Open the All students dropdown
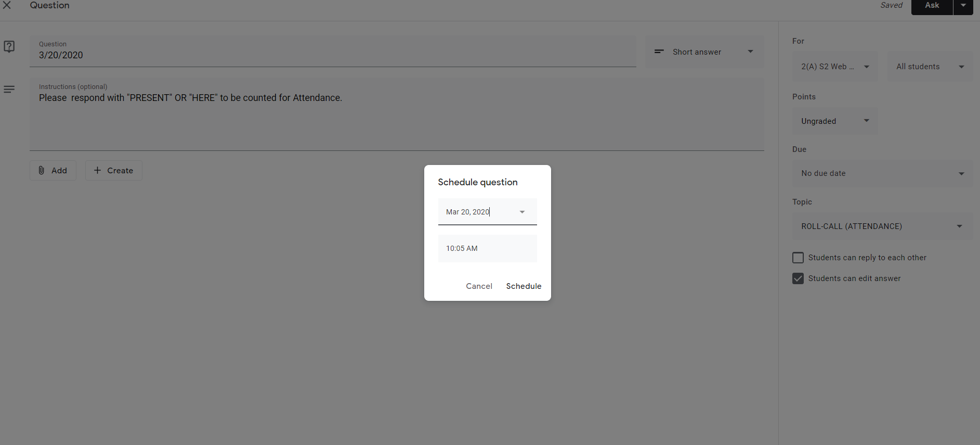 tap(930, 67)
